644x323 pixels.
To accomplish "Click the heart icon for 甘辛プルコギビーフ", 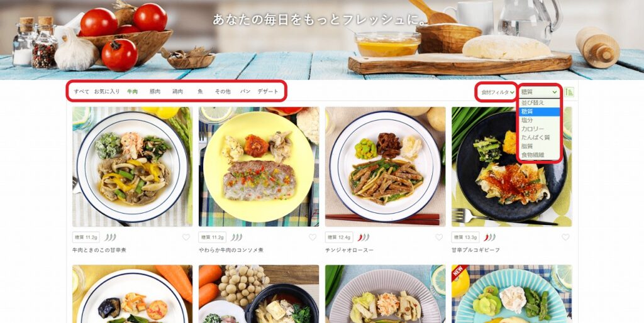I will [565, 237].
